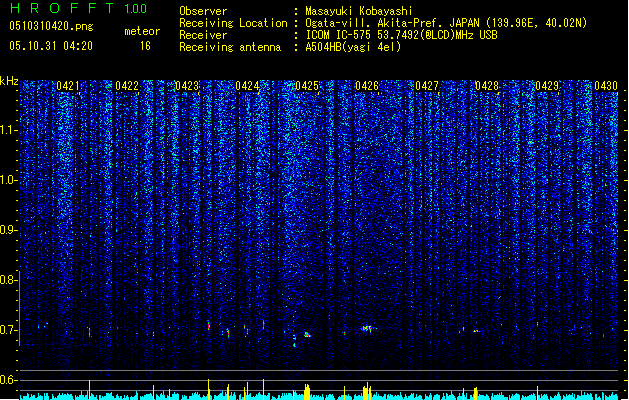
Task: Click the Receiving antenna label
Action: (230, 47)
